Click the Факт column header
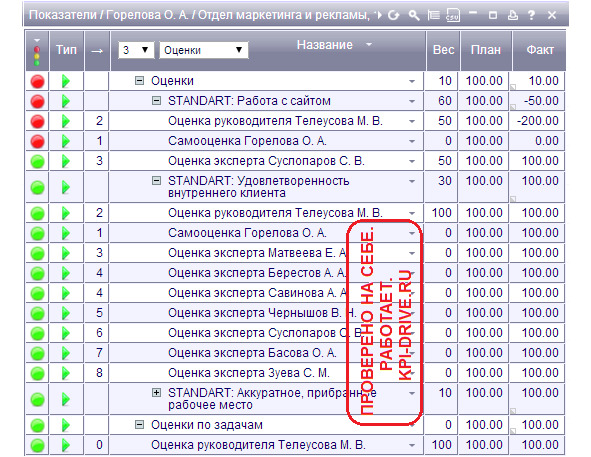Viewport: 591px width, 457px height. point(540,50)
